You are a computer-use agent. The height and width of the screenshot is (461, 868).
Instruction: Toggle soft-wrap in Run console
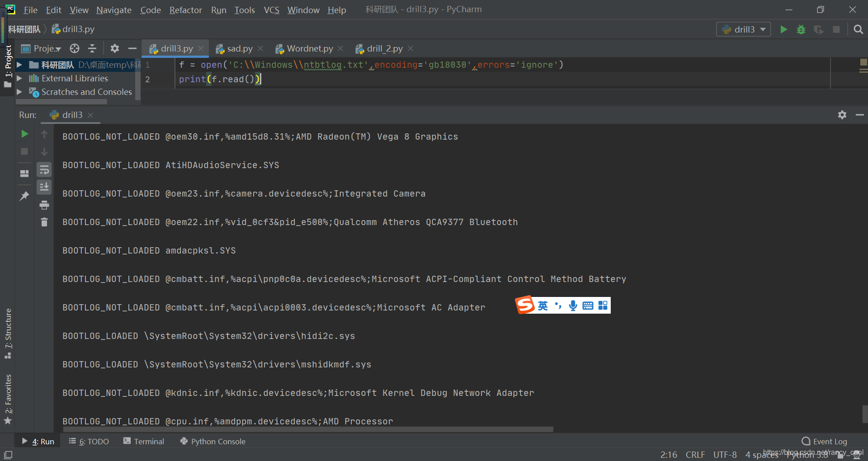[44, 170]
